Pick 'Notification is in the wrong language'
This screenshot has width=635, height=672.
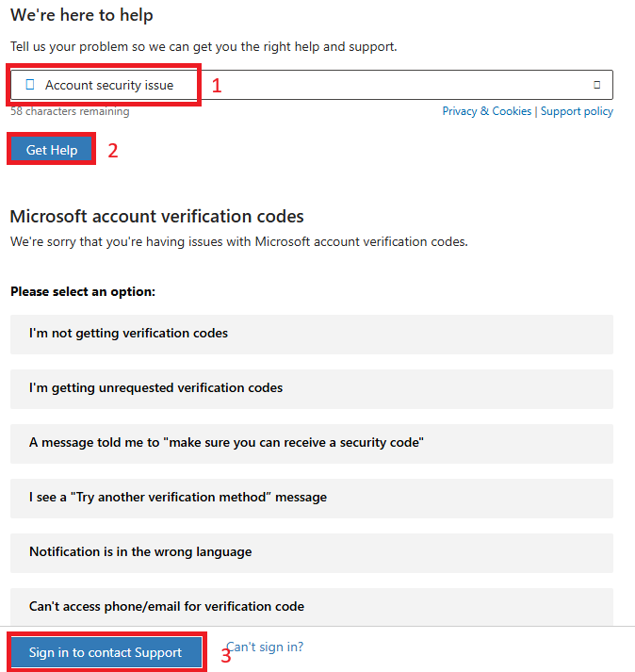(x=312, y=553)
